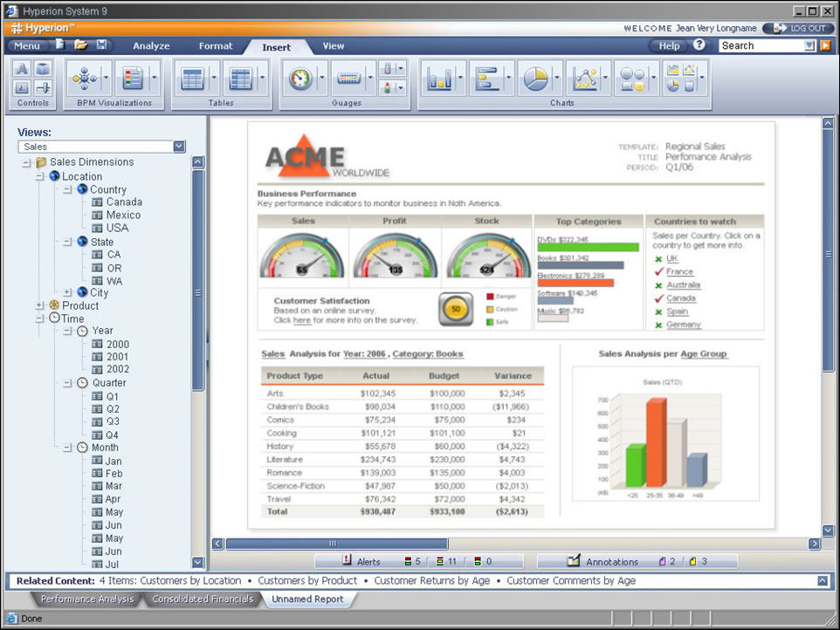The width and height of the screenshot is (840, 630).
Task: Insert a scatter line chart
Action: coord(584,79)
